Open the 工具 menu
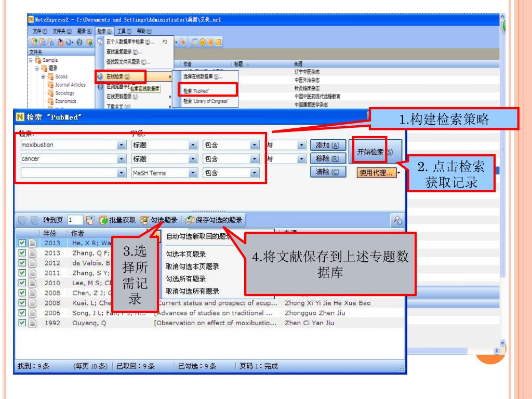The width and height of the screenshot is (532, 399). pyautogui.click(x=124, y=31)
